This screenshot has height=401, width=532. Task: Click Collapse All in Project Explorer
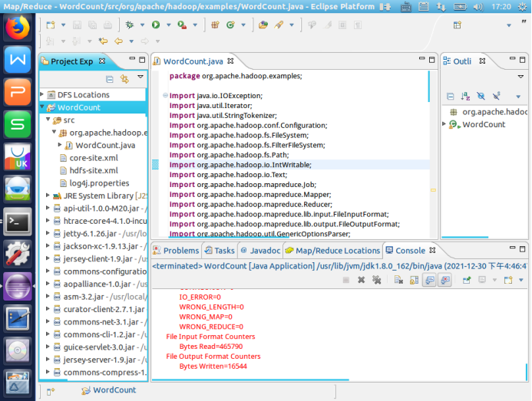(x=110, y=78)
